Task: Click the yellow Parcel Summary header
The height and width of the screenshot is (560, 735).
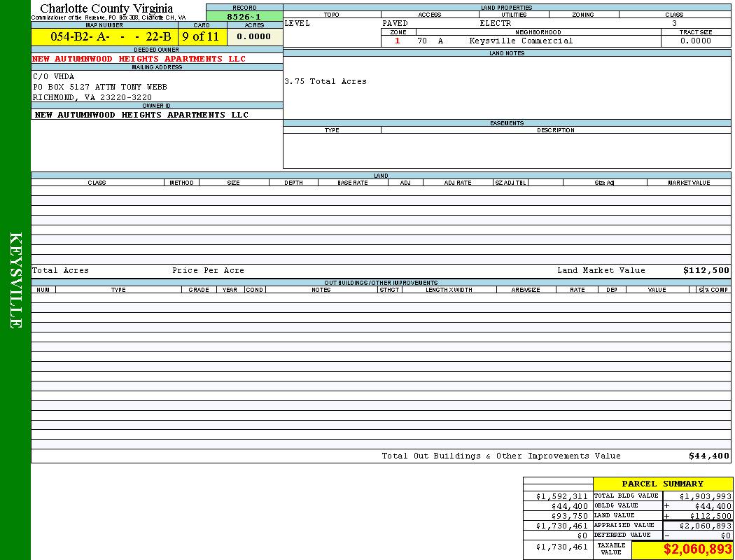Action: click(x=662, y=484)
